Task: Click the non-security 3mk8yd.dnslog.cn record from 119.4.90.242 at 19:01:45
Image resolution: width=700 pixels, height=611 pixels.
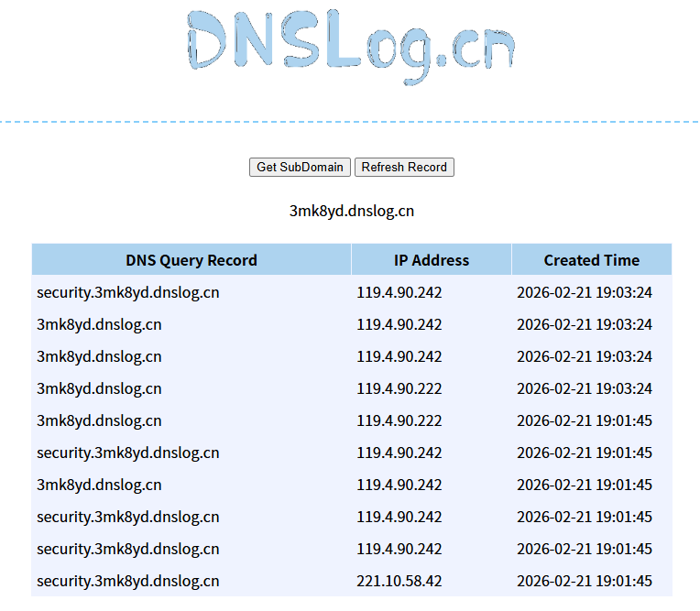Action: pyautogui.click(x=99, y=485)
